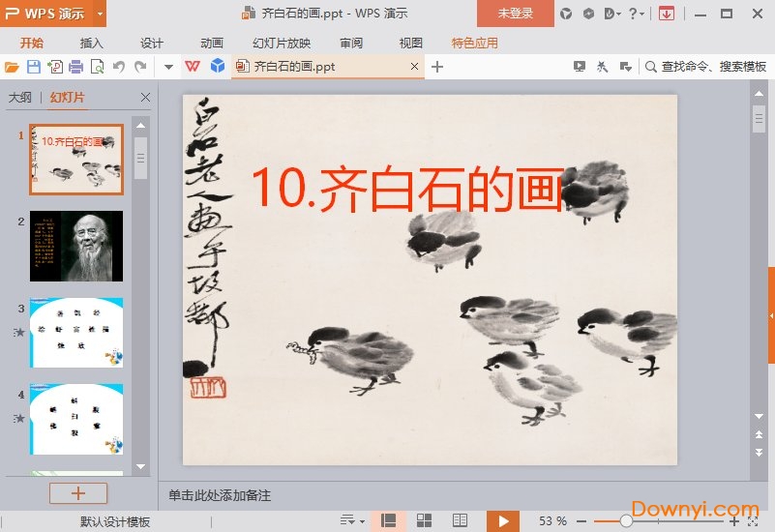Switch to normal view icon
775x532 pixels.
[x=389, y=520]
